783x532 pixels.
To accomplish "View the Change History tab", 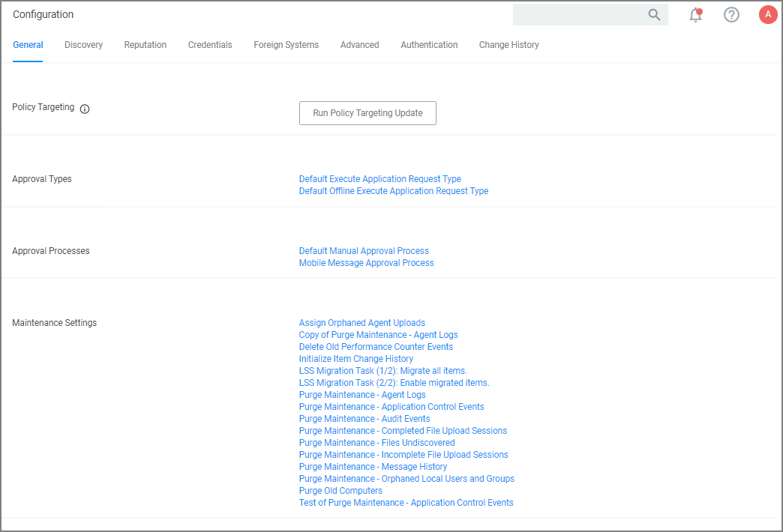I will pos(508,45).
